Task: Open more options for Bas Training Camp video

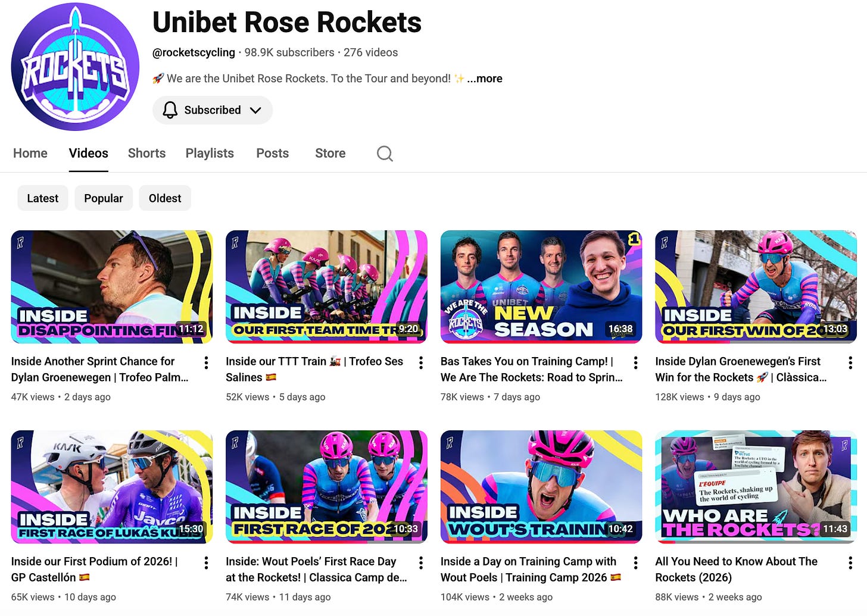Action: [x=635, y=362]
